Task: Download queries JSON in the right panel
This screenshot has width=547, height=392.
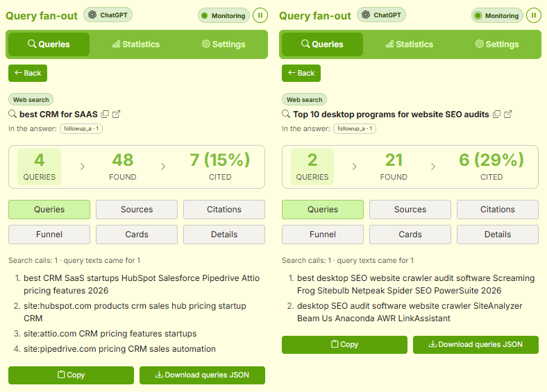Action: pos(476,345)
